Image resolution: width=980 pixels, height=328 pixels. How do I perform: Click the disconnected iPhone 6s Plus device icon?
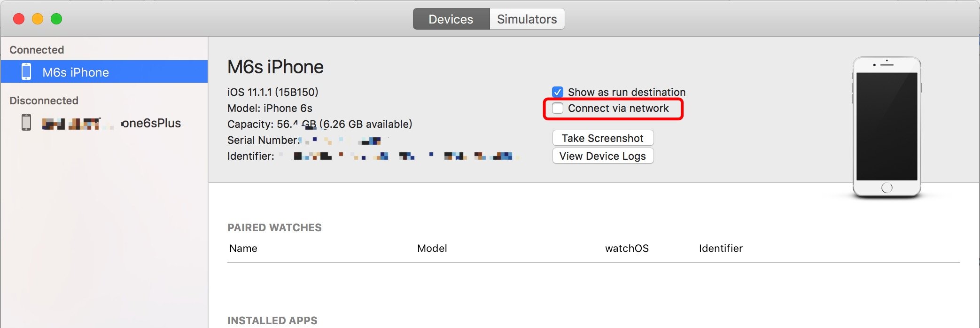click(26, 122)
